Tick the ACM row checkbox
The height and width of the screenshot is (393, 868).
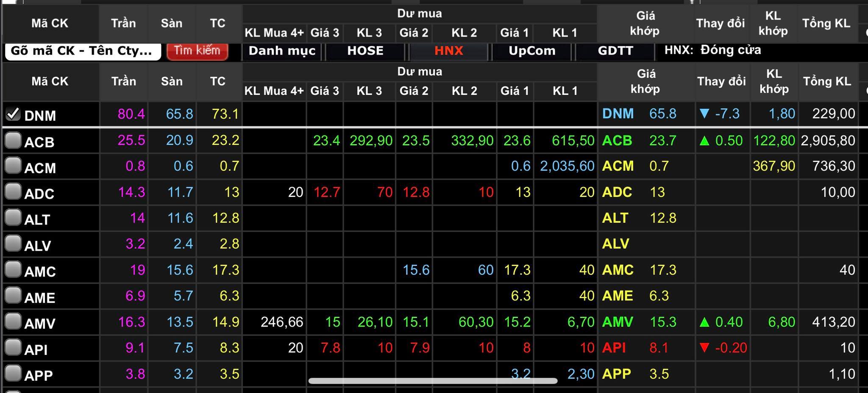coord(13,166)
